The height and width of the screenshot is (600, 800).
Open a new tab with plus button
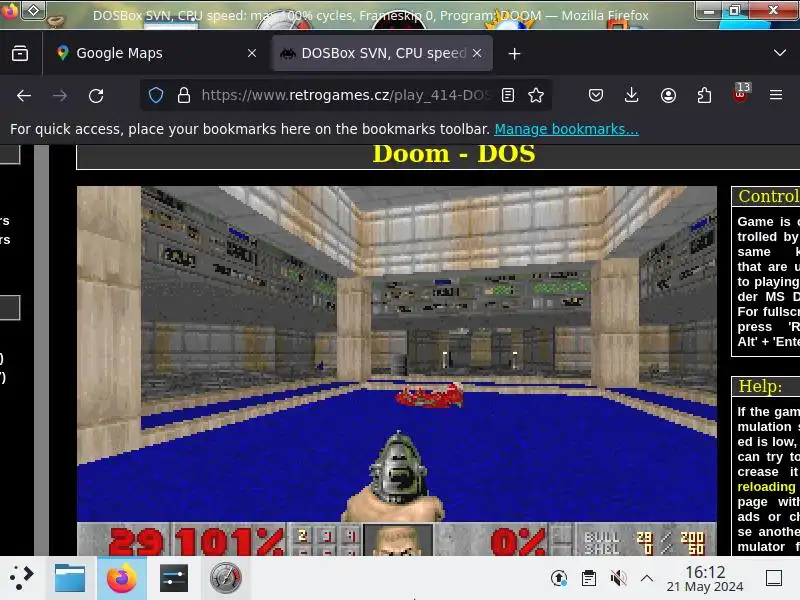coord(514,54)
